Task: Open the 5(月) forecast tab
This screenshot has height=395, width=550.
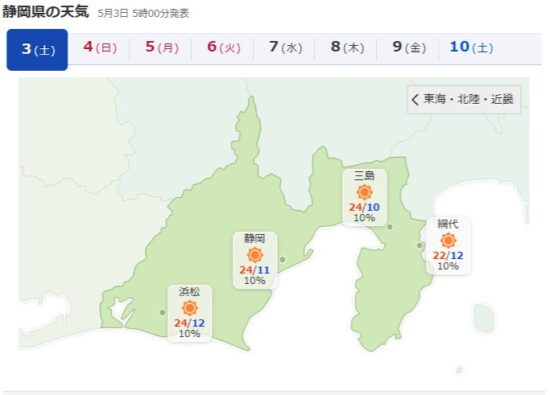Action: (x=161, y=47)
